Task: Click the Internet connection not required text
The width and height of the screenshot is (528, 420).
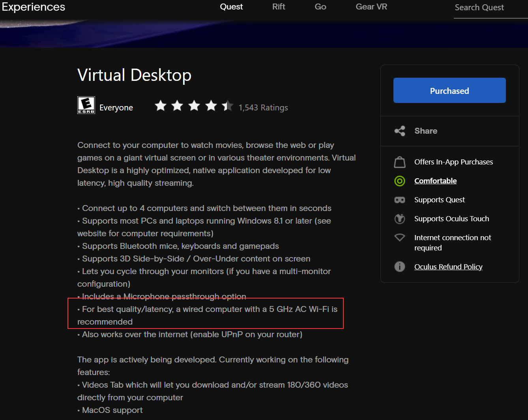Action: (x=453, y=243)
